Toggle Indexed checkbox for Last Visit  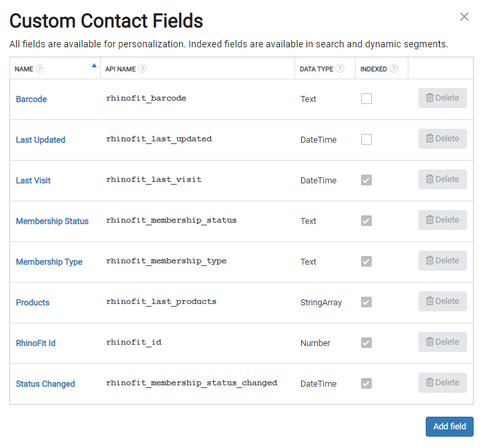click(366, 180)
